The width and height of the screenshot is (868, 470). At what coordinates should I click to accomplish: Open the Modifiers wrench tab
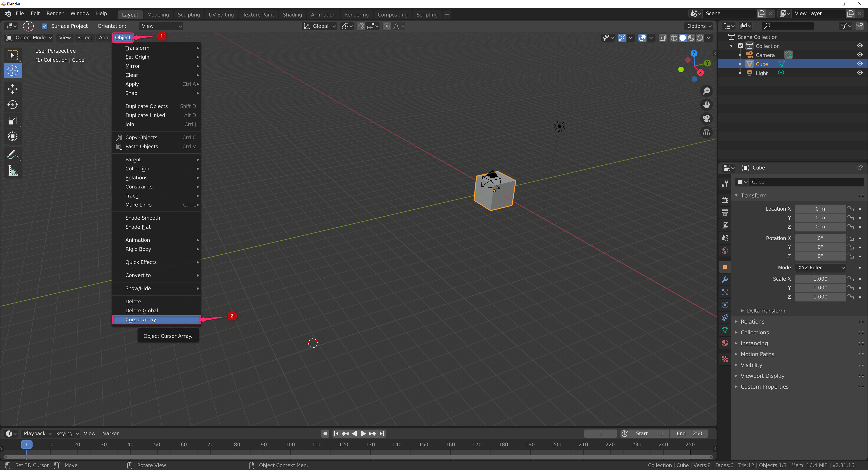(x=725, y=280)
